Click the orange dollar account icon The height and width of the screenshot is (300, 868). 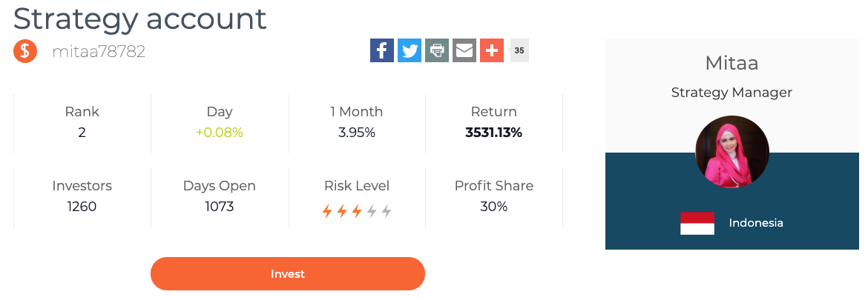click(25, 51)
